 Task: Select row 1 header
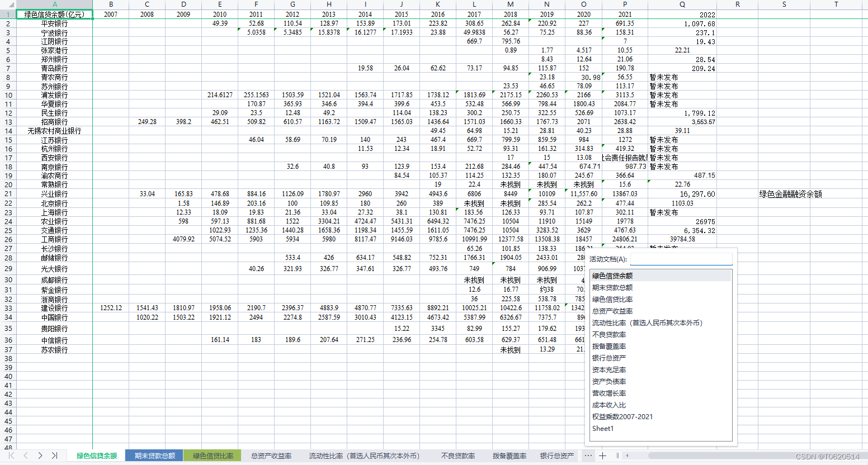8,15
